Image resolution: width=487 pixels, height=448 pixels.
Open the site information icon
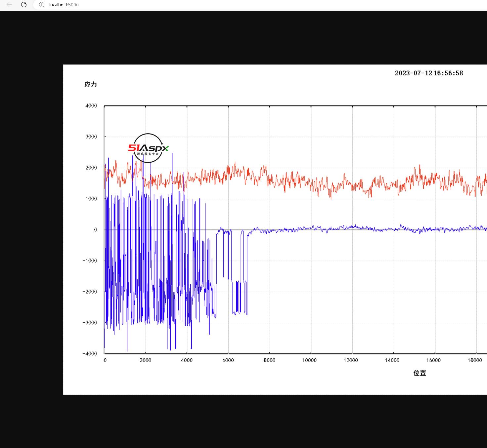pos(42,5)
